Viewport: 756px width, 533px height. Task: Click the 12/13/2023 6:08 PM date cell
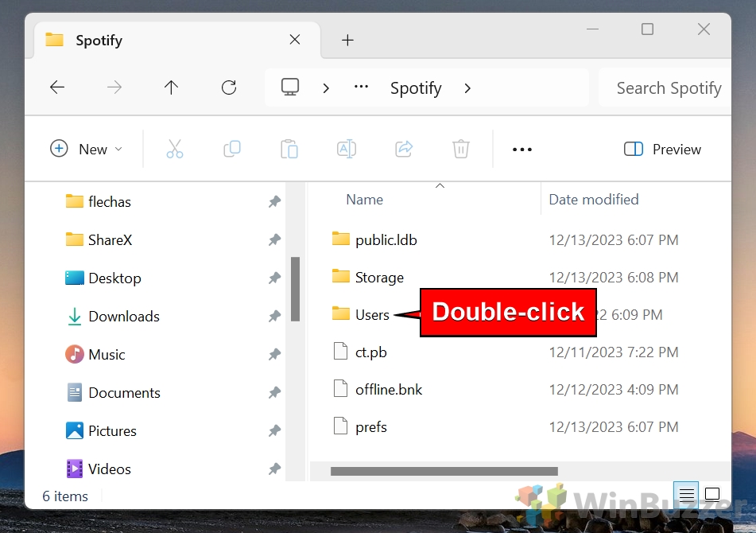[613, 278]
